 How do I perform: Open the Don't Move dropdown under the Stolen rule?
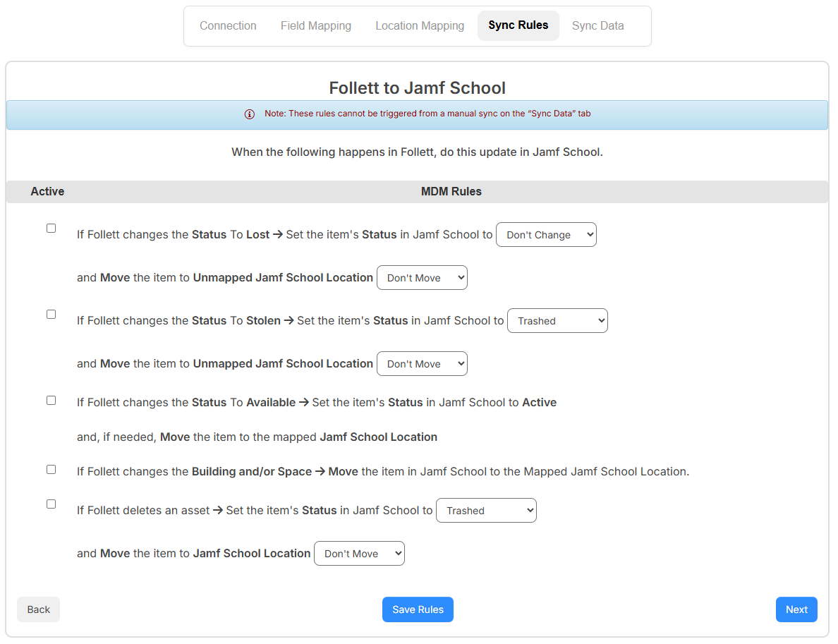422,363
